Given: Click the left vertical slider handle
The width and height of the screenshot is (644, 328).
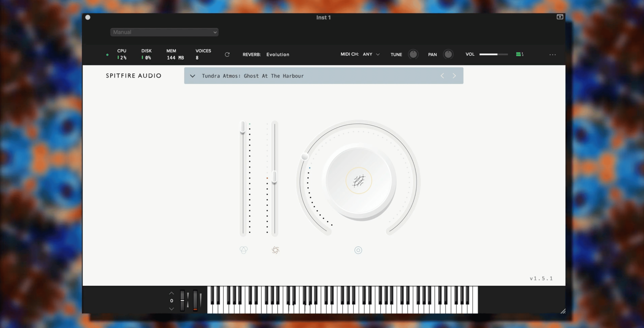Looking at the screenshot, I should [x=242, y=127].
